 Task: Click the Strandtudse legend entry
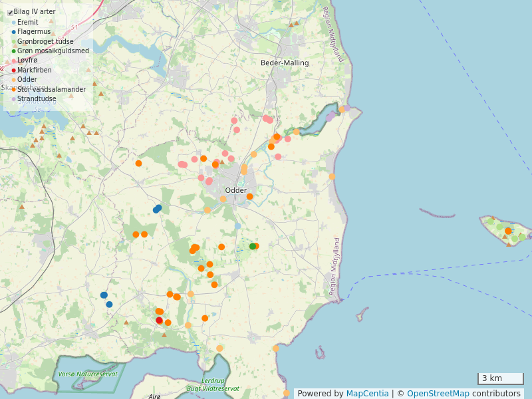tap(37, 99)
